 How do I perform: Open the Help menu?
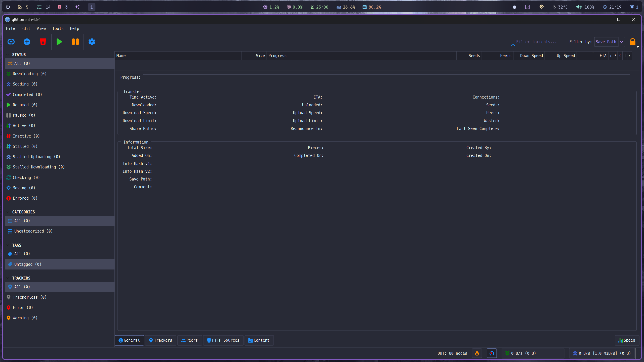tap(74, 28)
